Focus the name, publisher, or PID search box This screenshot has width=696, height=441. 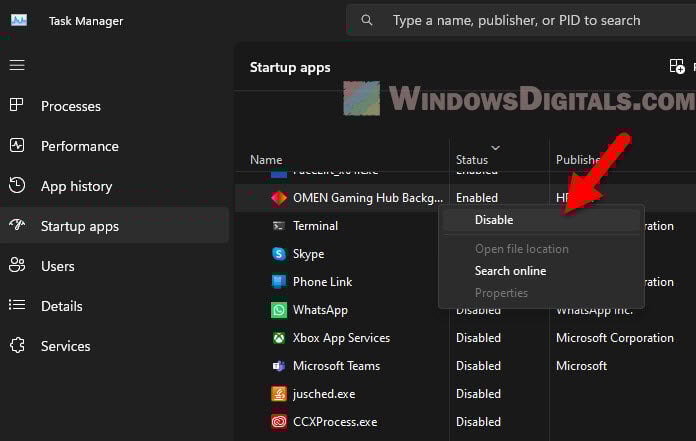pos(521,20)
